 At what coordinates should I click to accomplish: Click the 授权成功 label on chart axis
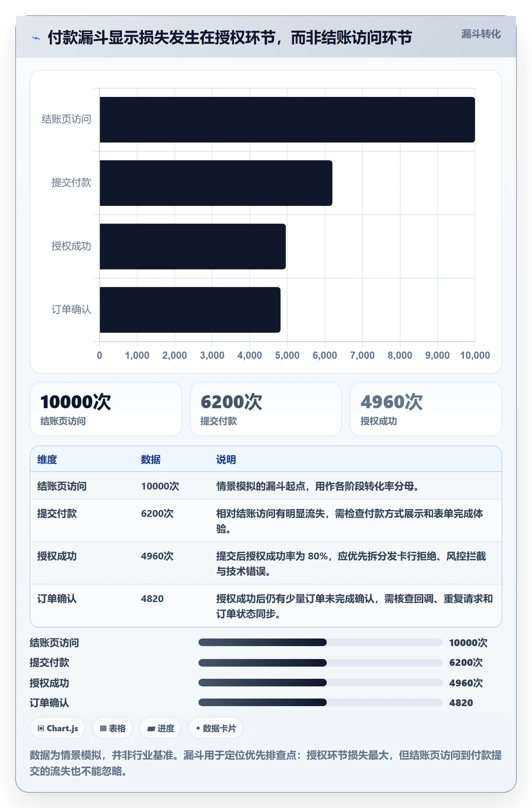71,246
